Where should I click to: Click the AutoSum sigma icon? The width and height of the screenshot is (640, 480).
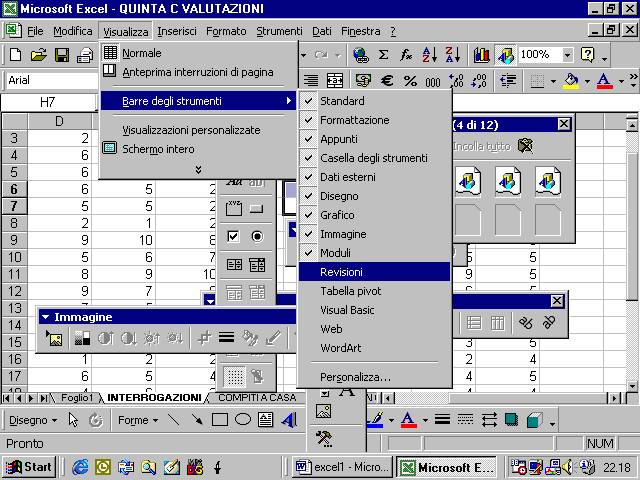point(383,55)
